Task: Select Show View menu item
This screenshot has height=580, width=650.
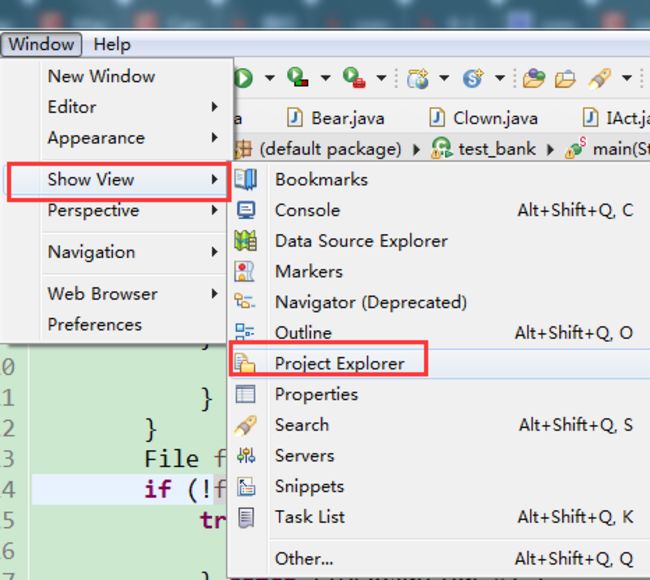Action: coord(118,180)
